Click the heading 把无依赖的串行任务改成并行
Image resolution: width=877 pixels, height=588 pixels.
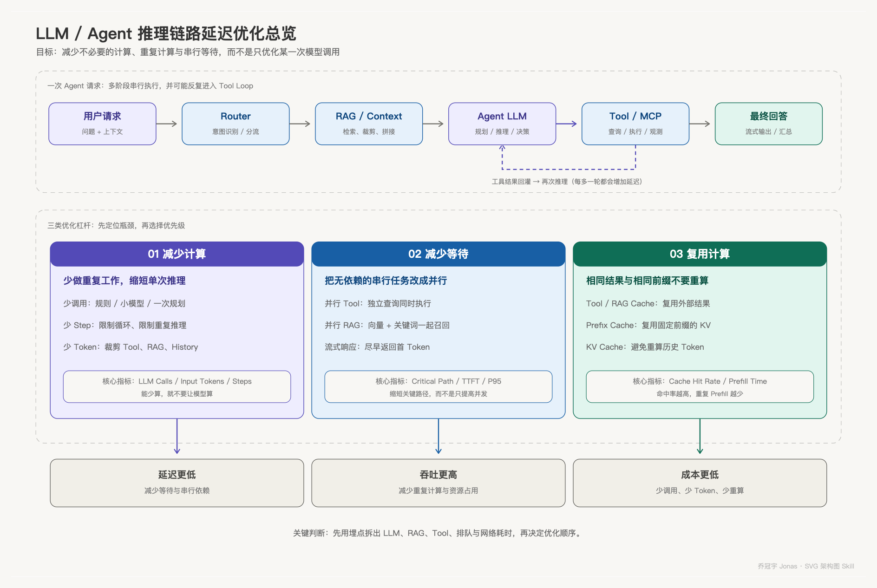(x=386, y=281)
